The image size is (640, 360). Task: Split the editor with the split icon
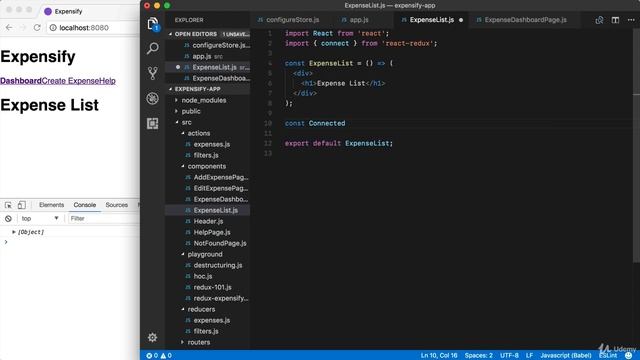pyautogui.click(x=615, y=20)
